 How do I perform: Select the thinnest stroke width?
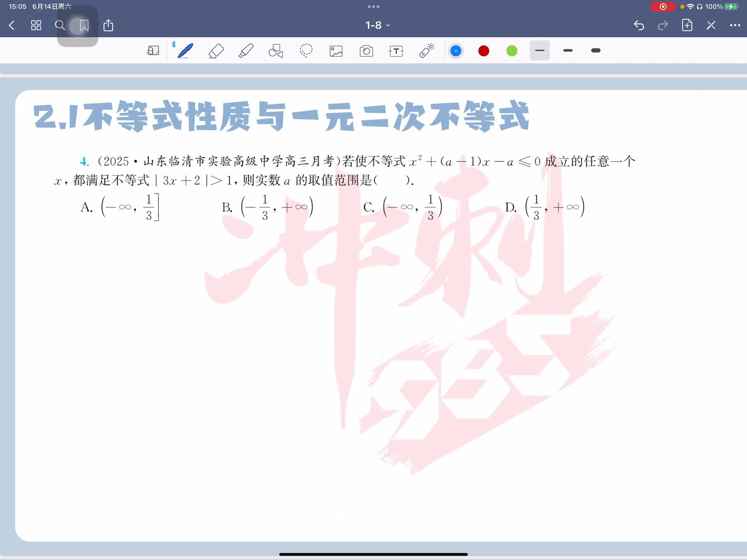point(540,51)
